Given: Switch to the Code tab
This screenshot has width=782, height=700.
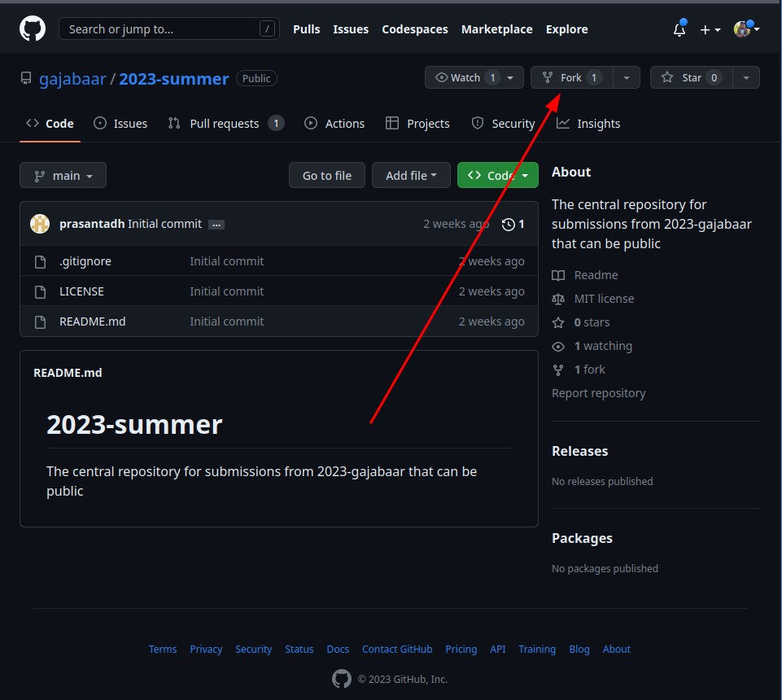Looking at the screenshot, I should [x=50, y=124].
